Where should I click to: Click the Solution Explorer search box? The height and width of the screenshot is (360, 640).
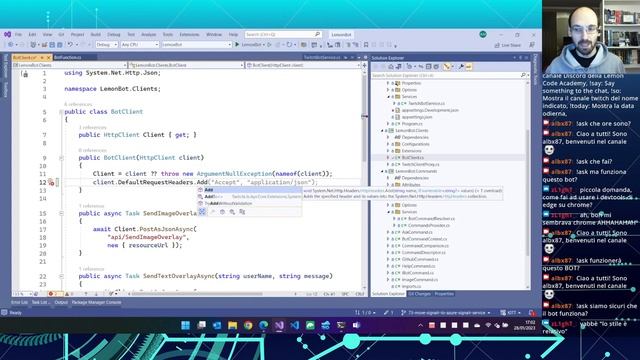(451, 75)
